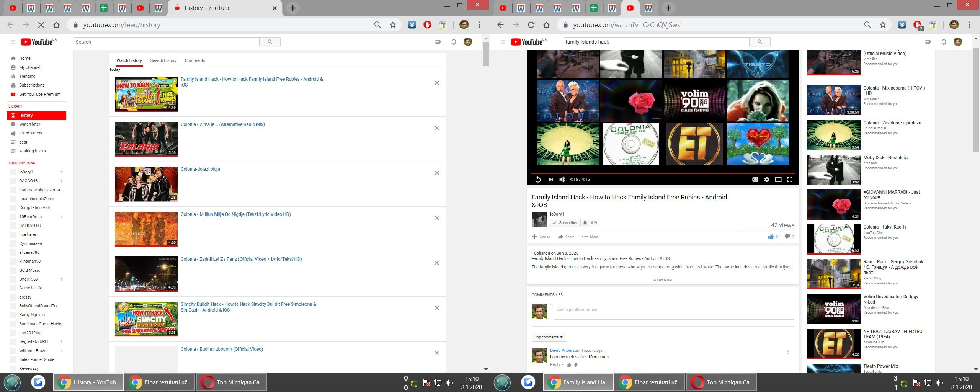Image resolution: width=980 pixels, height=392 pixels.
Task: Toggle notification bell next to Subscribed
Action: point(585,223)
